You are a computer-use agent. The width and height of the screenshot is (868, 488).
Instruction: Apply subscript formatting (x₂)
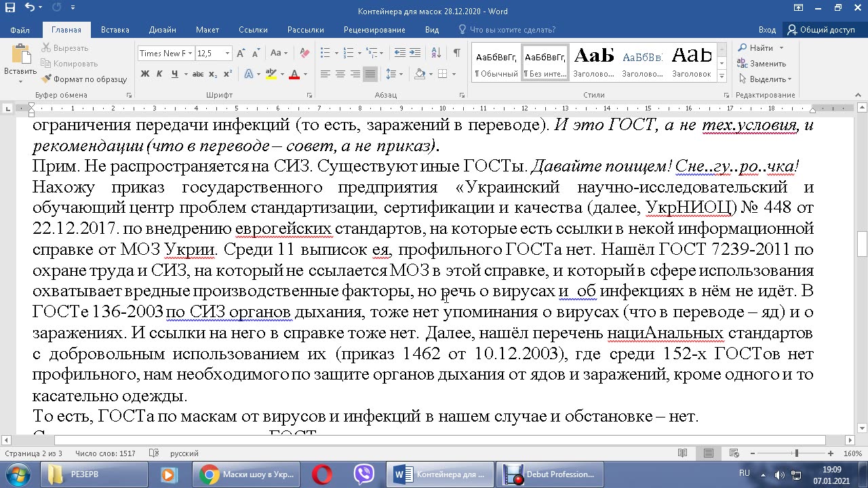point(213,74)
